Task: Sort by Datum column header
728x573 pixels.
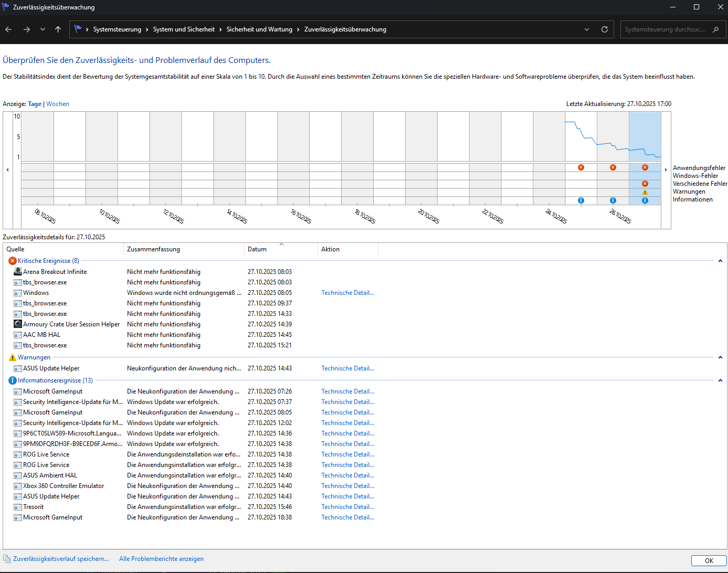Action: [x=281, y=249]
